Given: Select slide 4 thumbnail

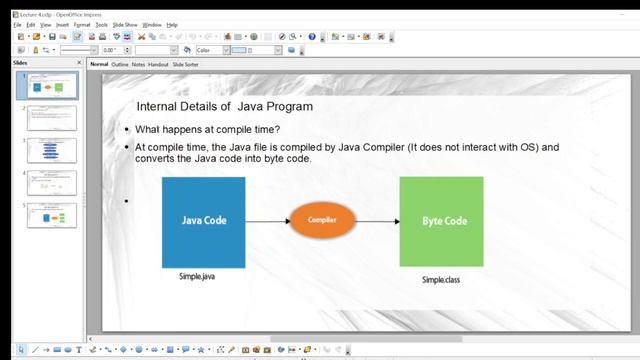Looking at the screenshot, I should 52,183.
